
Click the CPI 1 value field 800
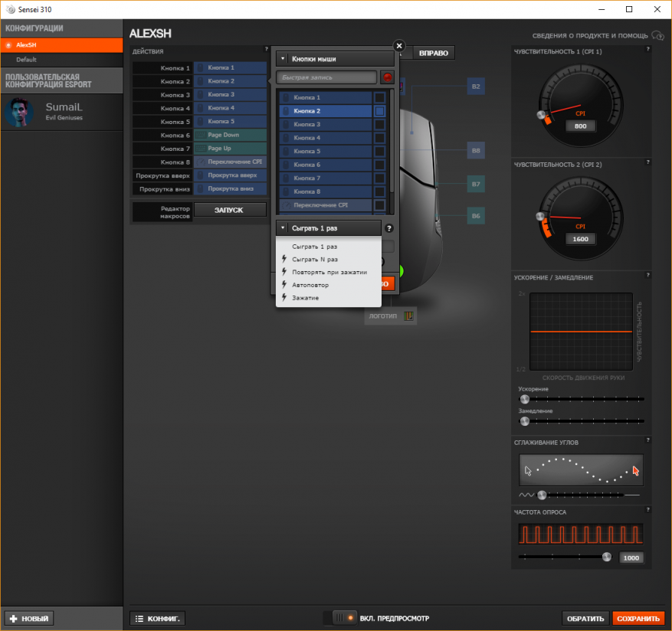tap(580, 126)
